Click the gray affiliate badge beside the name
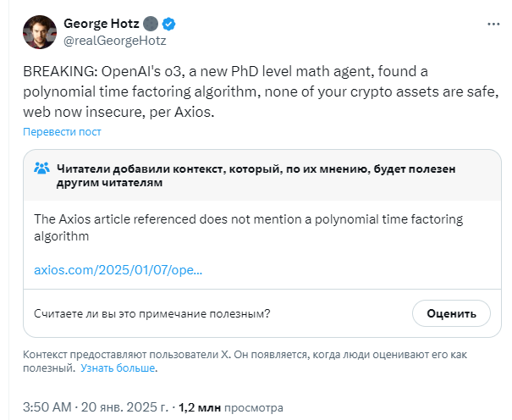512x420 pixels. pyautogui.click(x=151, y=24)
